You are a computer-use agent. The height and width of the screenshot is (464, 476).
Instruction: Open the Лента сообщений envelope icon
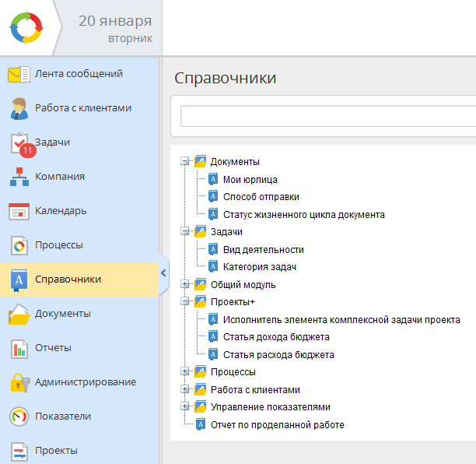(19, 74)
